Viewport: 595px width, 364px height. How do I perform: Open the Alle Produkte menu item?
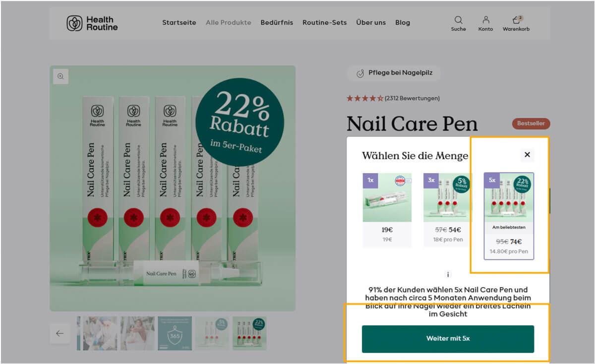[x=229, y=23]
